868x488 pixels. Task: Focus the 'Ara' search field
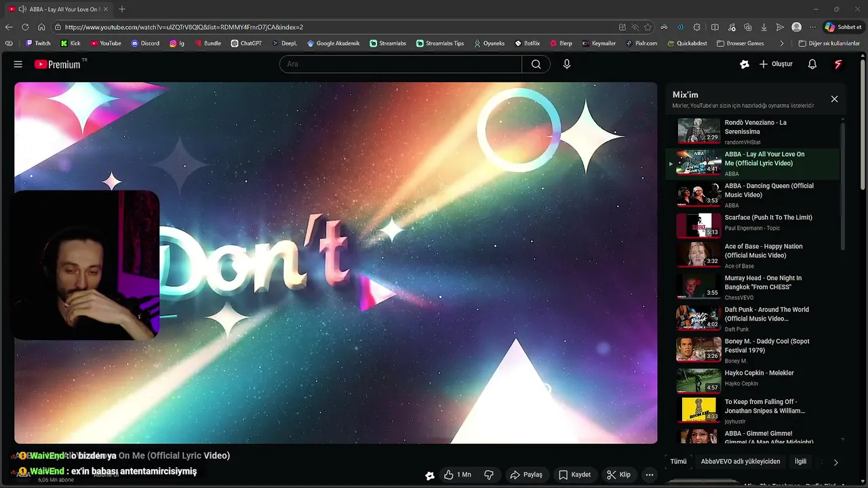tap(401, 64)
